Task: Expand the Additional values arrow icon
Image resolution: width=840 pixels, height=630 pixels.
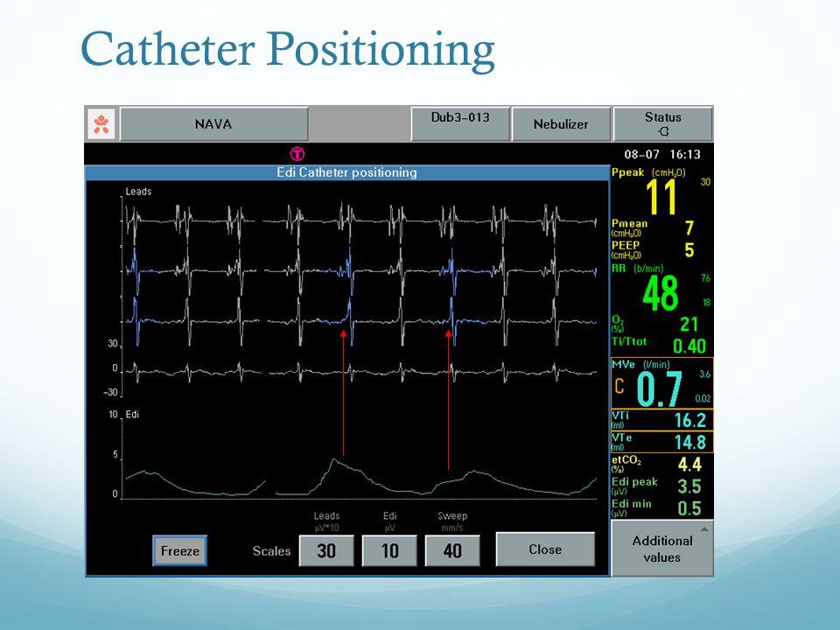Action: (x=704, y=529)
